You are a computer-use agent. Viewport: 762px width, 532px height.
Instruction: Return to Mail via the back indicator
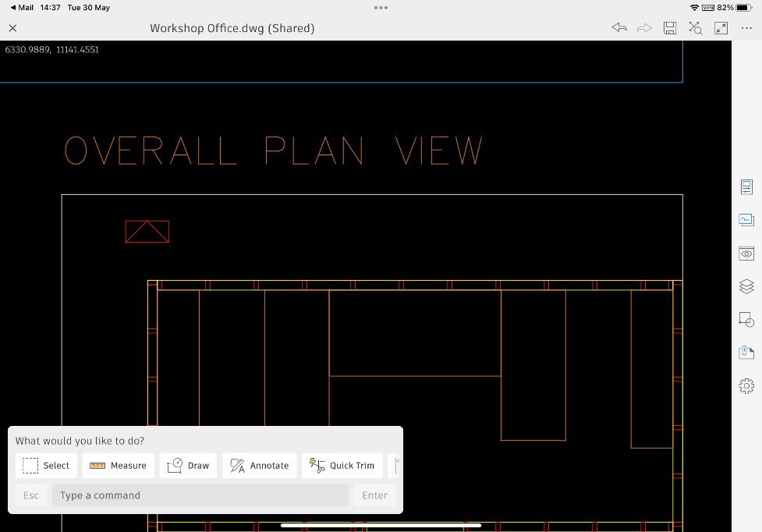pos(22,7)
